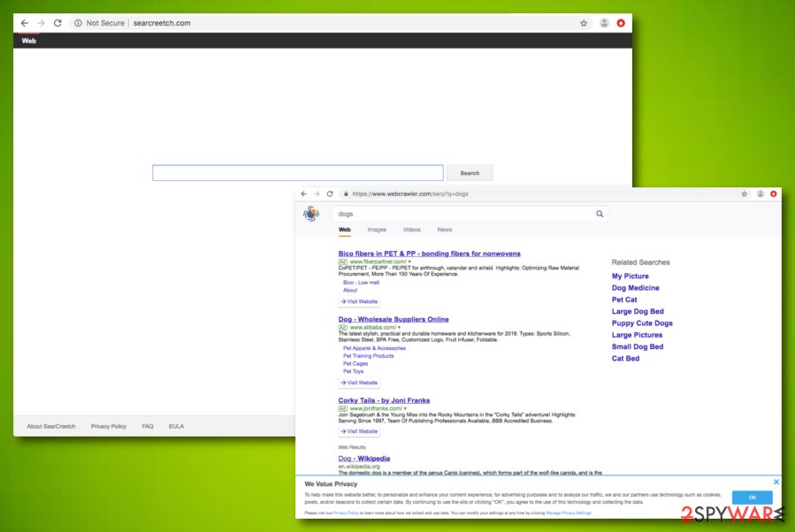Open Pet Apparel & Accessories sublink
The height and width of the screenshot is (532, 795).
pos(374,348)
